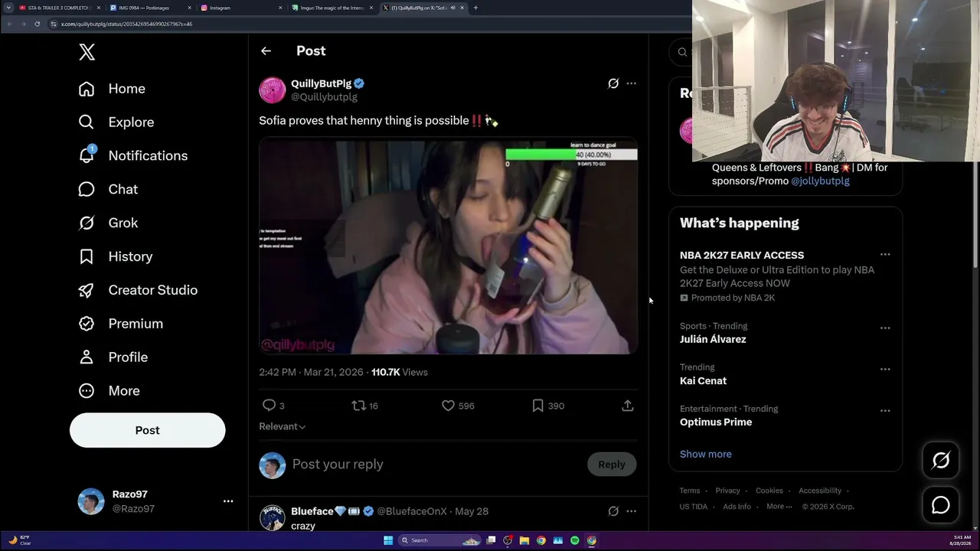The width and height of the screenshot is (980, 551).
Task: Open the Accessibility footer link
Action: coord(820,491)
